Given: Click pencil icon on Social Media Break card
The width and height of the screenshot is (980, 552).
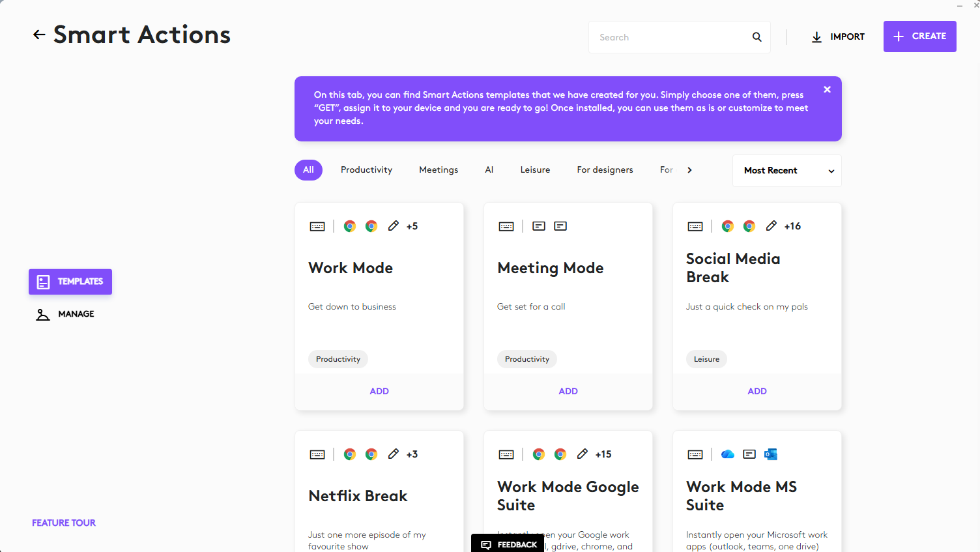Looking at the screenshot, I should pyautogui.click(x=771, y=225).
